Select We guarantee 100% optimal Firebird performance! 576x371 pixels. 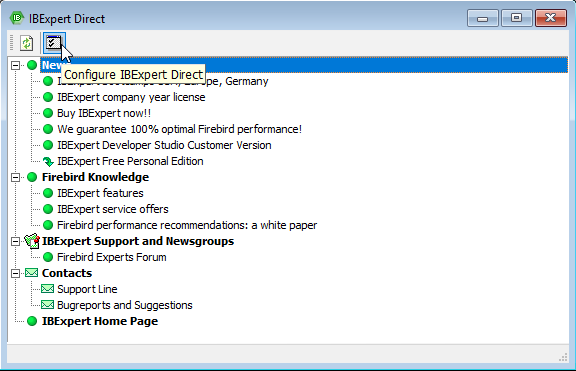point(179,129)
